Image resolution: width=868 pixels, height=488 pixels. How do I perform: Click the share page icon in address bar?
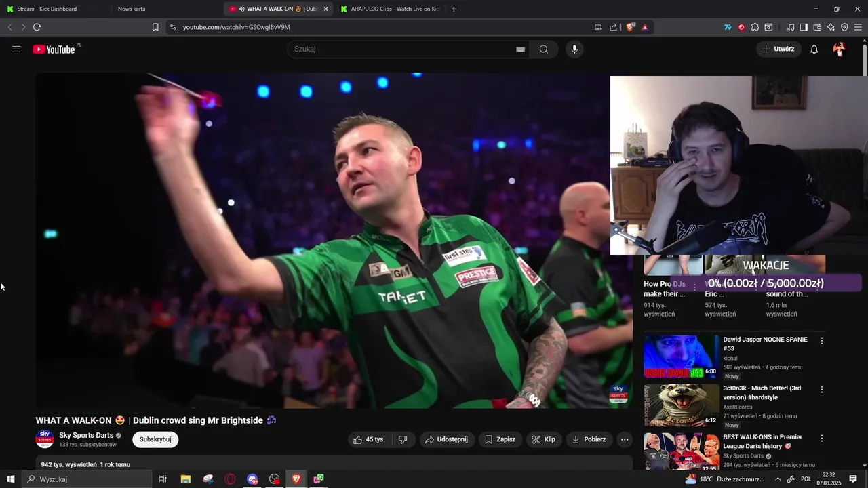pyautogui.click(x=614, y=27)
